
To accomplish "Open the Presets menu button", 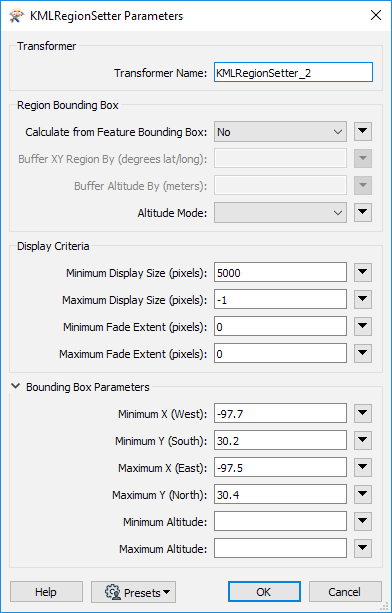I will tap(134, 592).
